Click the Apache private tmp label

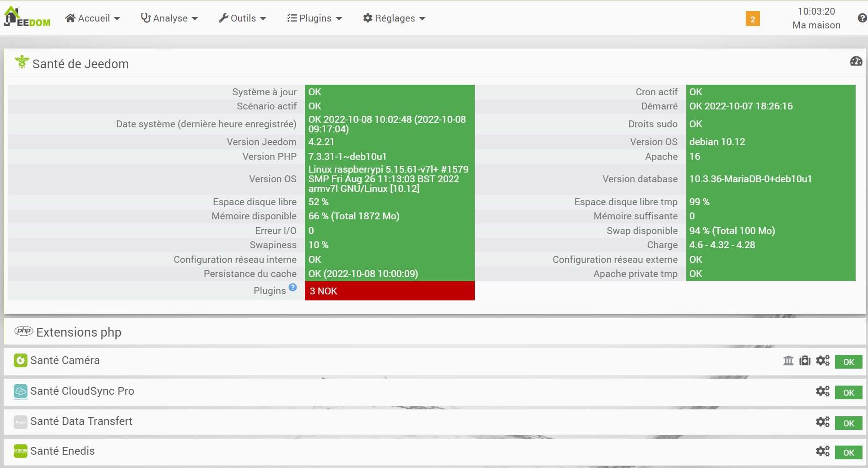tap(635, 274)
